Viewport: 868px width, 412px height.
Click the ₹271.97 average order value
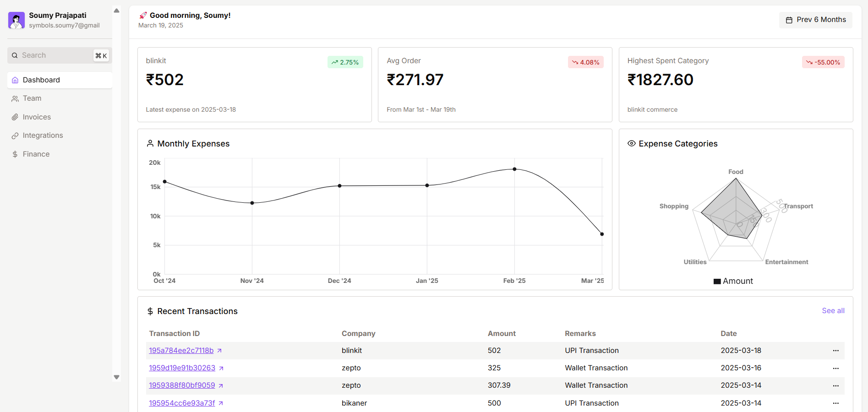coord(415,80)
